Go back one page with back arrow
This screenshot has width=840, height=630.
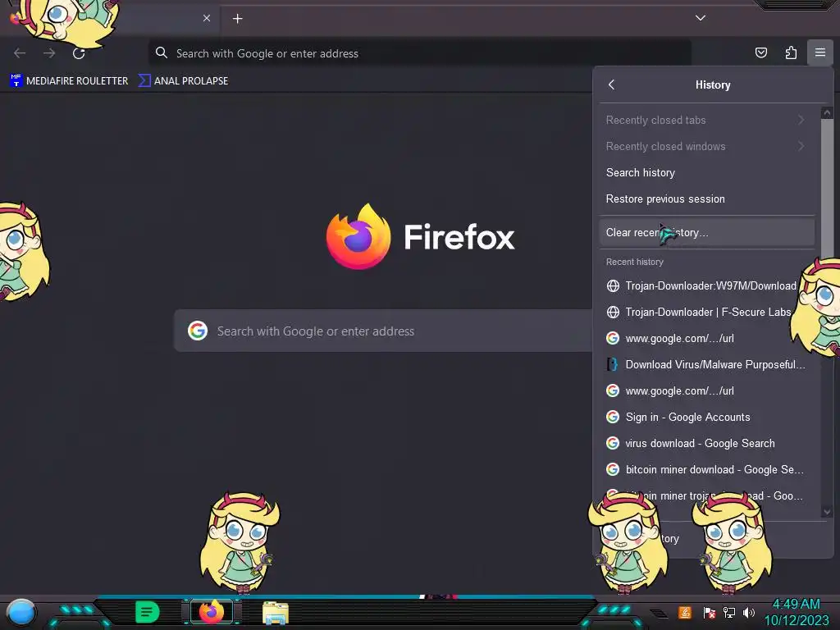click(x=20, y=53)
